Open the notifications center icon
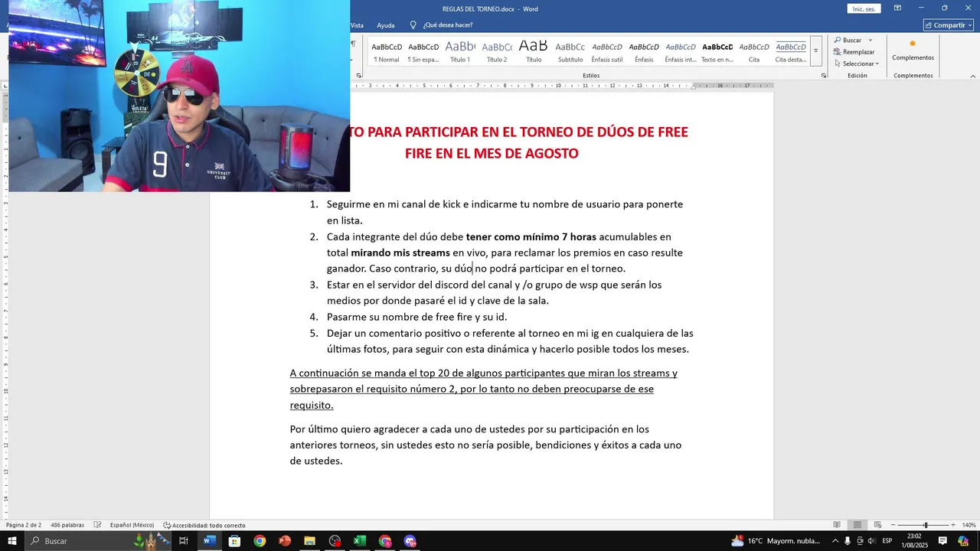Image resolution: width=980 pixels, height=551 pixels. pos(943,541)
